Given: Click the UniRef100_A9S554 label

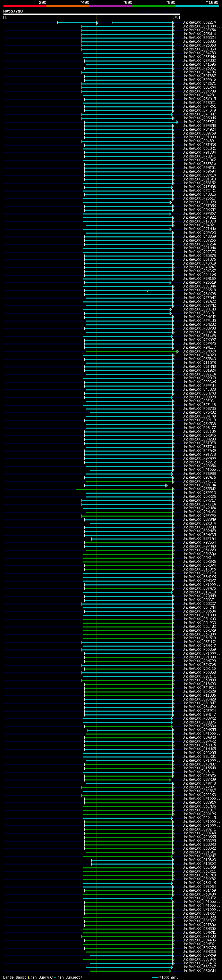Looking at the screenshot, I should pos(199,542).
